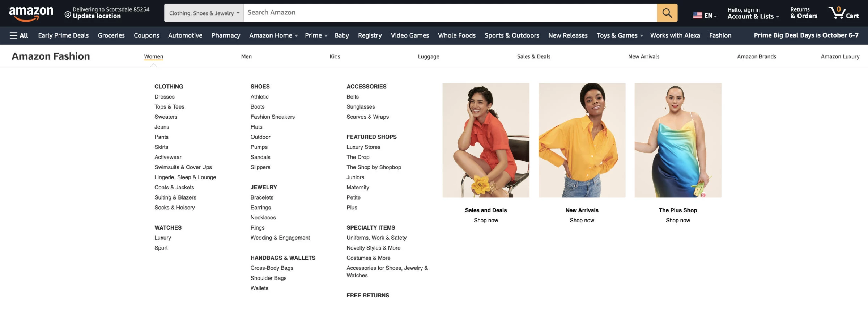Image resolution: width=868 pixels, height=314 pixels.
Task: Click FREE RETURNS heading
Action: (368, 296)
